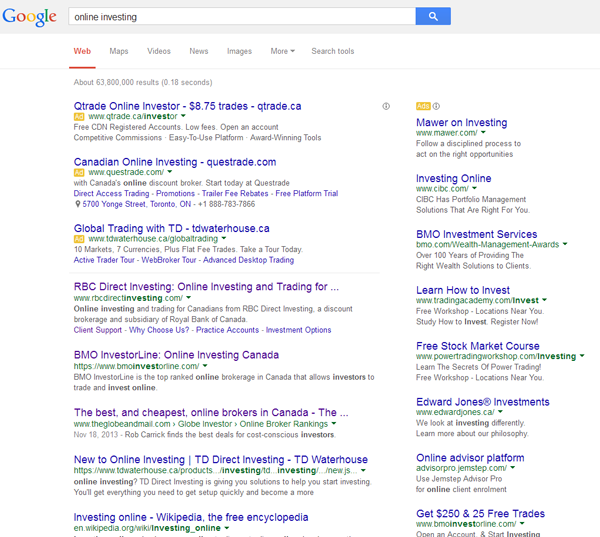Open Free Stock Market Course ad

tap(478, 346)
